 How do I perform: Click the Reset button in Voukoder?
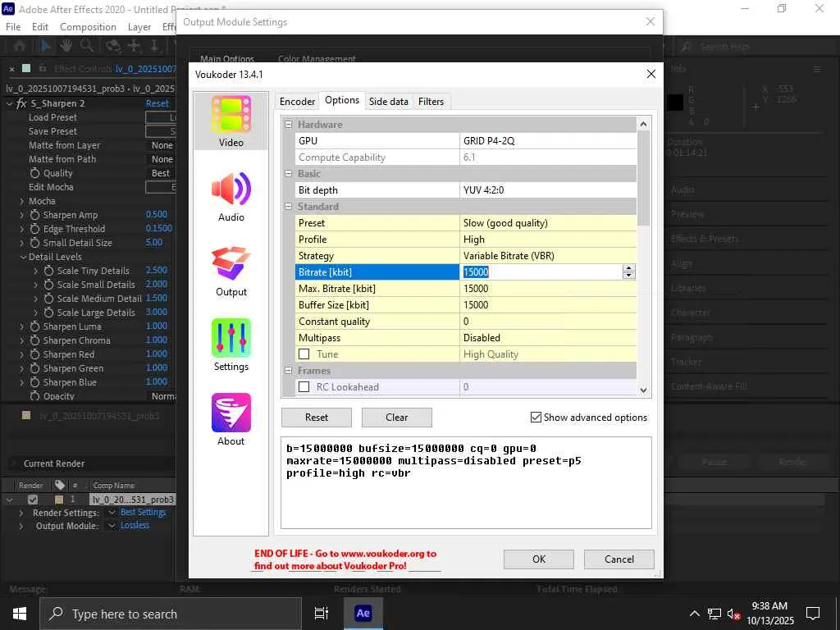coord(317,418)
